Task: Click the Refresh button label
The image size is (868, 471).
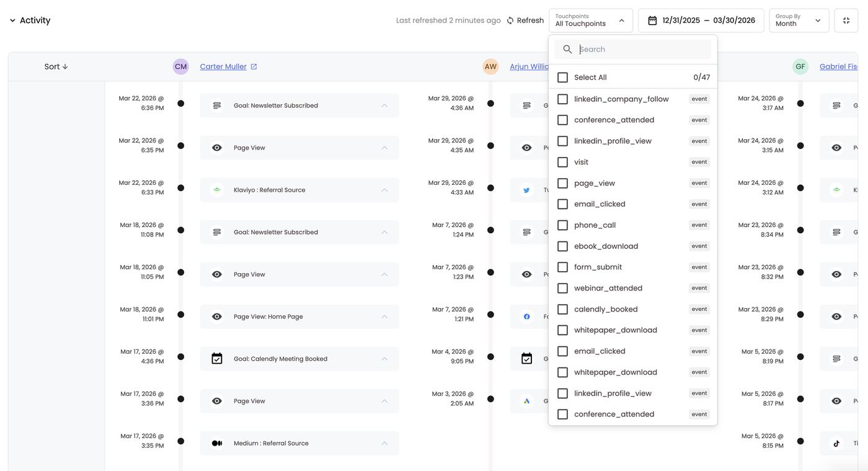Action: pos(531,20)
